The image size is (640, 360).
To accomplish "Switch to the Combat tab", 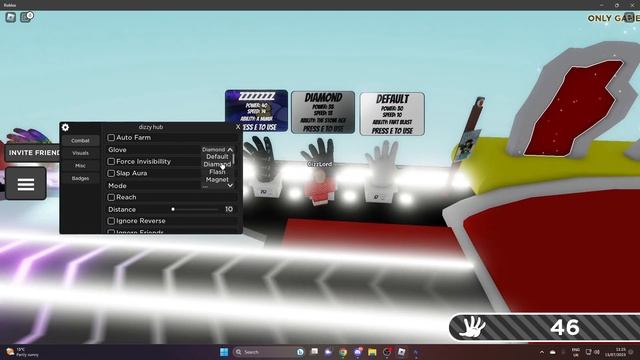I will click(80, 140).
